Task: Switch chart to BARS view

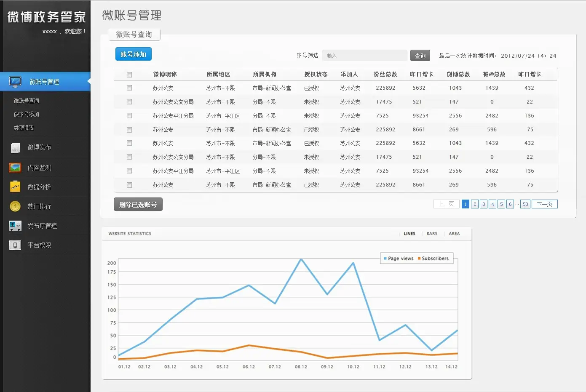Action: click(x=432, y=234)
